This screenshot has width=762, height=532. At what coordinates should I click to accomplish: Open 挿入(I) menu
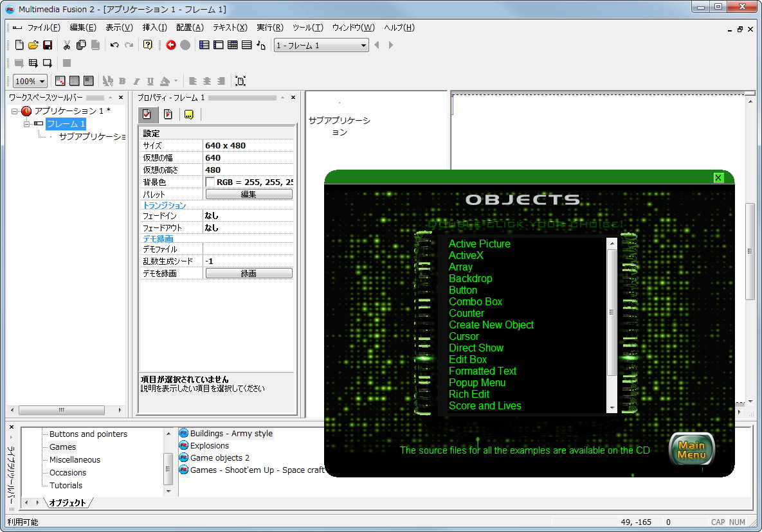pyautogui.click(x=154, y=28)
